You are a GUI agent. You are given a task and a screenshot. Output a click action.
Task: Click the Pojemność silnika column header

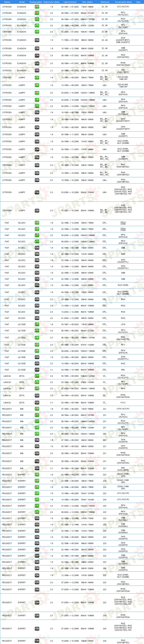(x=51, y=2)
